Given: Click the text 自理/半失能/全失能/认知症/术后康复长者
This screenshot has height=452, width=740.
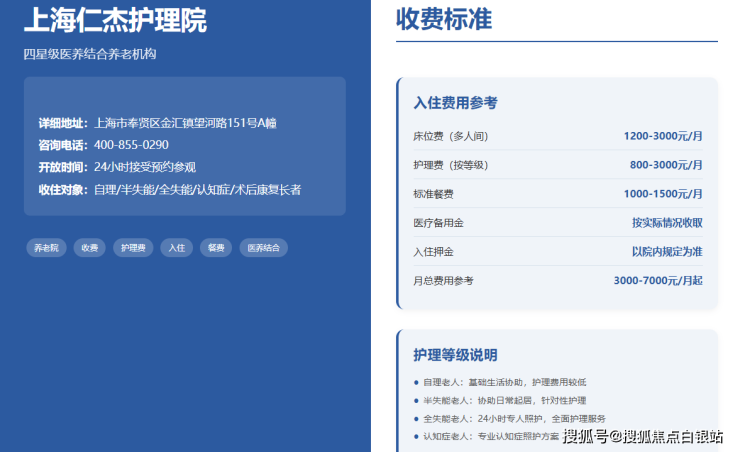Looking at the screenshot, I should [198, 190].
